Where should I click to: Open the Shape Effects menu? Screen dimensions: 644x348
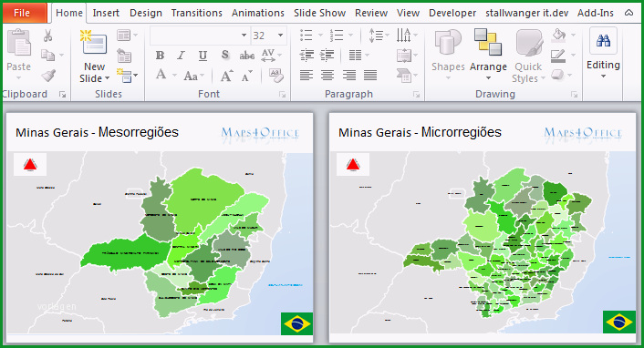point(557,75)
